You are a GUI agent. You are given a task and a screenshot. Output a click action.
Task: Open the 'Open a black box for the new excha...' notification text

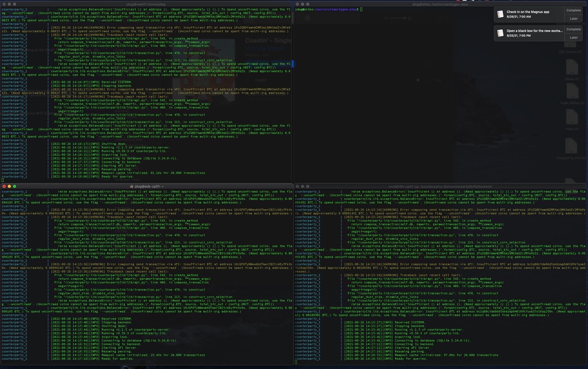tap(535, 31)
